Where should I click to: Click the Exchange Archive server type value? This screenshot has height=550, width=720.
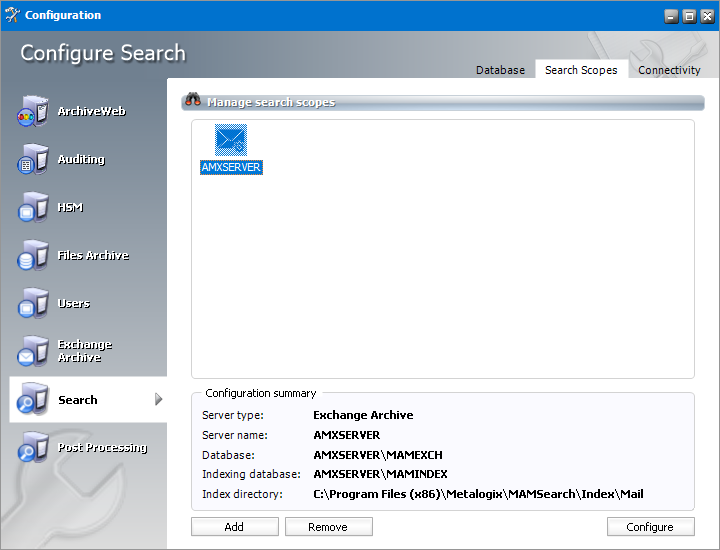coord(363,415)
